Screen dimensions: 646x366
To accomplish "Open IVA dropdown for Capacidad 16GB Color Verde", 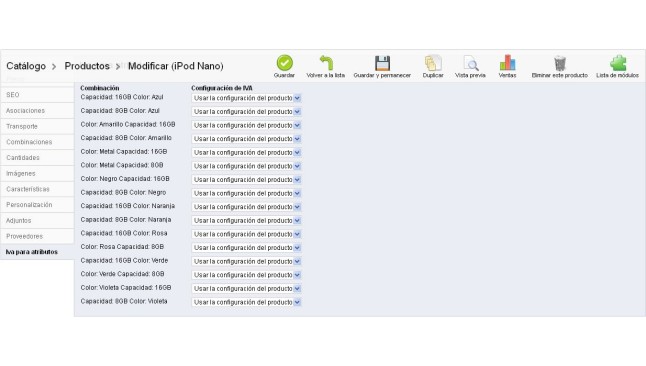I will pos(246,261).
